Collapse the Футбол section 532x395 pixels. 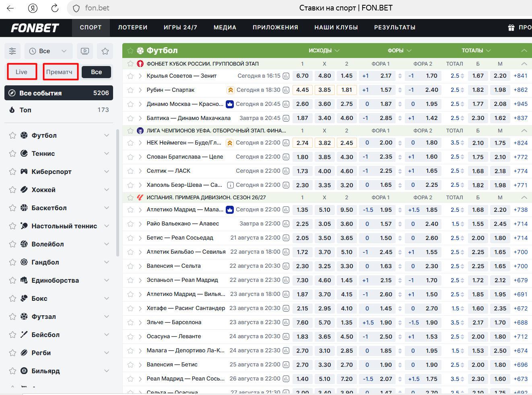[x=524, y=51]
